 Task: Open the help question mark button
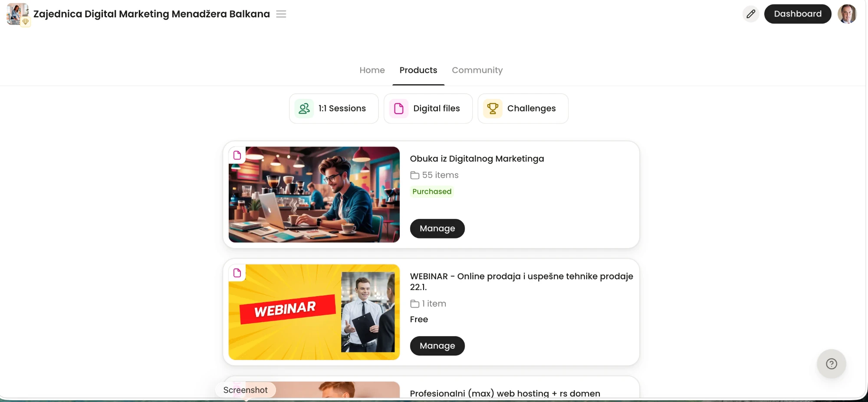point(831,364)
